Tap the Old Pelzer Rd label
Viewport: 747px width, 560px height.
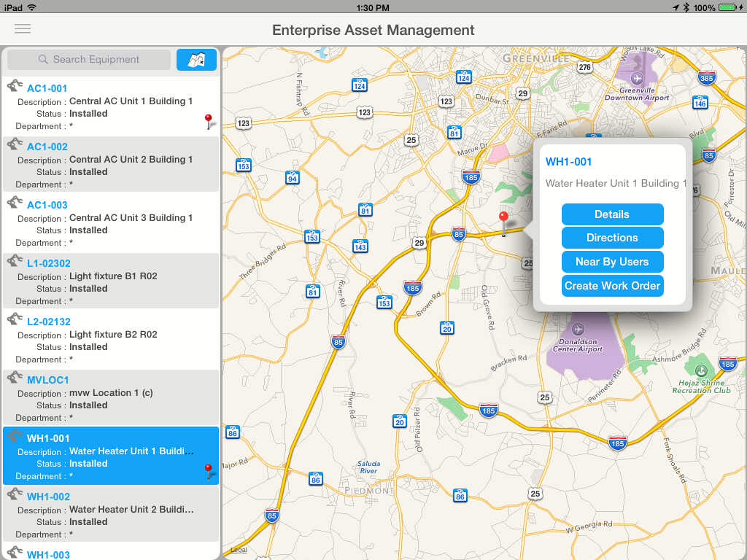pos(418,429)
